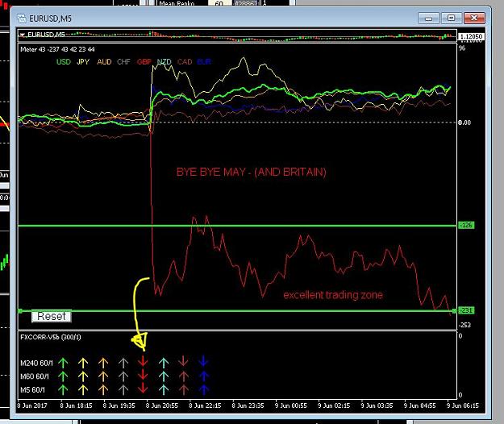Click the Reset button on the chart
504x424 pixels.
(x=52, y=317)
